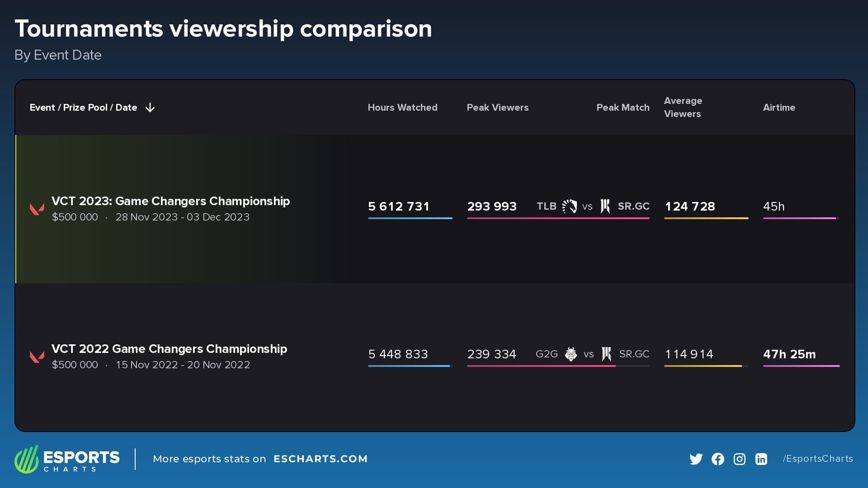The image size is (868, 488).
Task: Click G2 Gozen logo in peak match
Action: (571, 354)
